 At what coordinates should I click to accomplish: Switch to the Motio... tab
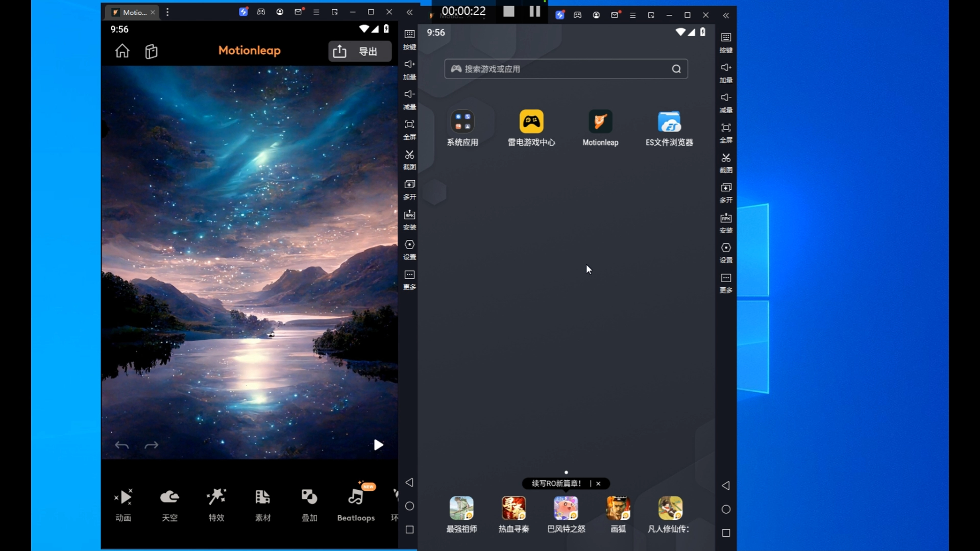pos(134,12)
